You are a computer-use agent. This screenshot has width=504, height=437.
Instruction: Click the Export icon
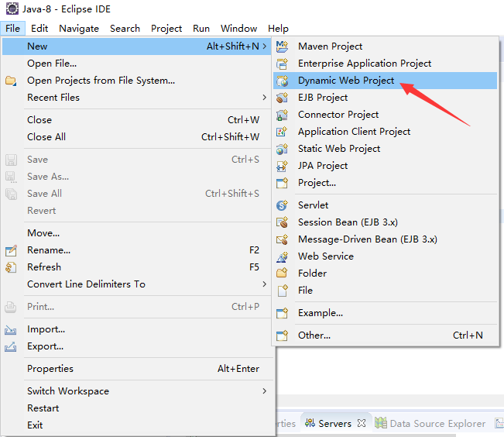[11, 346]
